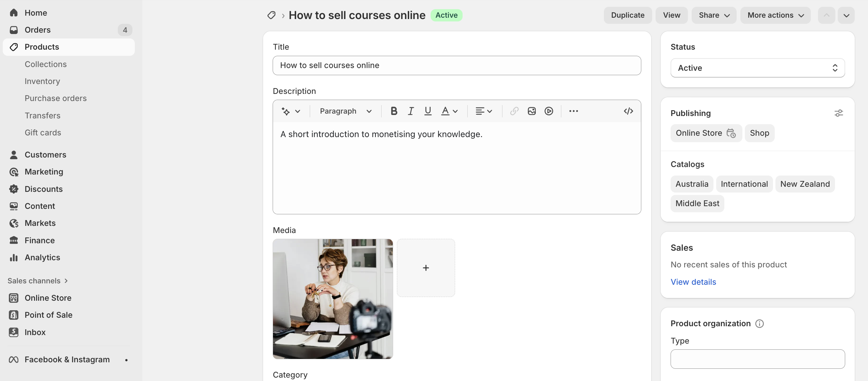Insert image into description
This screenshot has width=868, height=381.
tap(532, 111)
